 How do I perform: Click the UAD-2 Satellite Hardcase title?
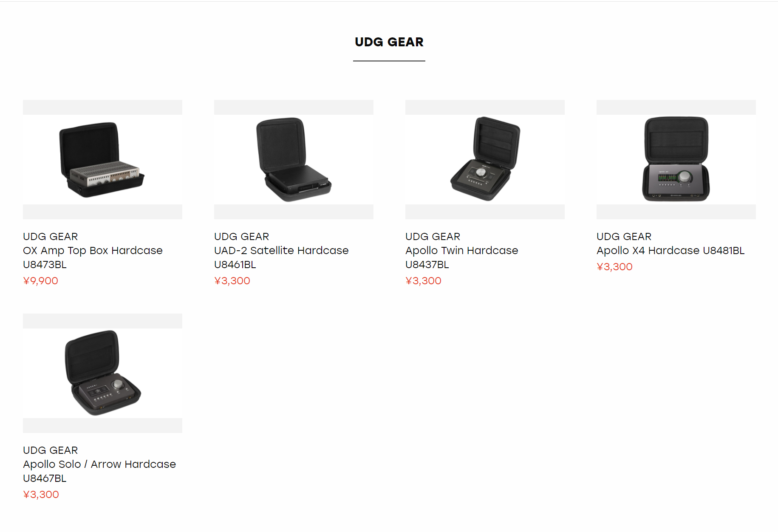pyautogui.click(x=281, y=258)
